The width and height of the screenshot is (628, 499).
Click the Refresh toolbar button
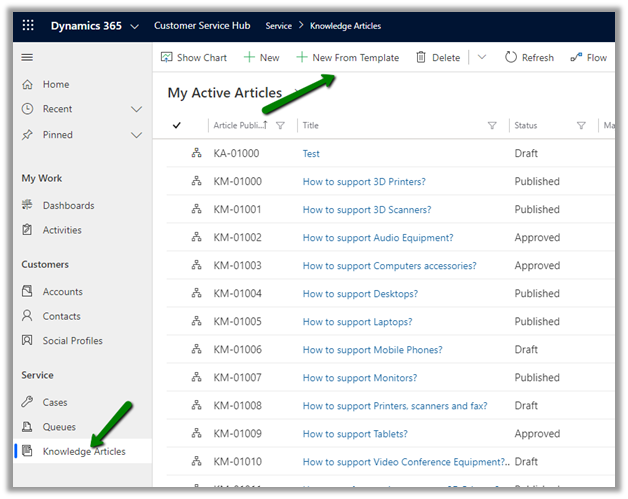coord(529,58)
